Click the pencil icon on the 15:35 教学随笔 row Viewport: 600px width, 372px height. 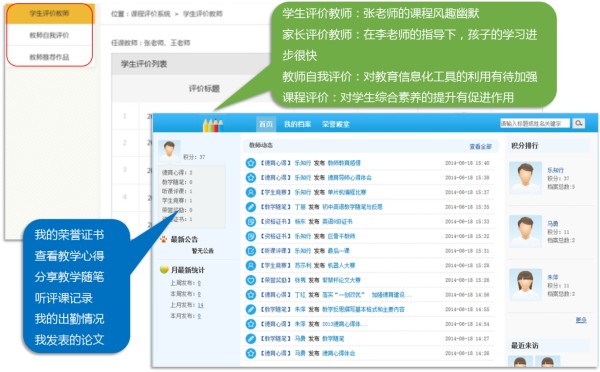[x=251, y=207]
